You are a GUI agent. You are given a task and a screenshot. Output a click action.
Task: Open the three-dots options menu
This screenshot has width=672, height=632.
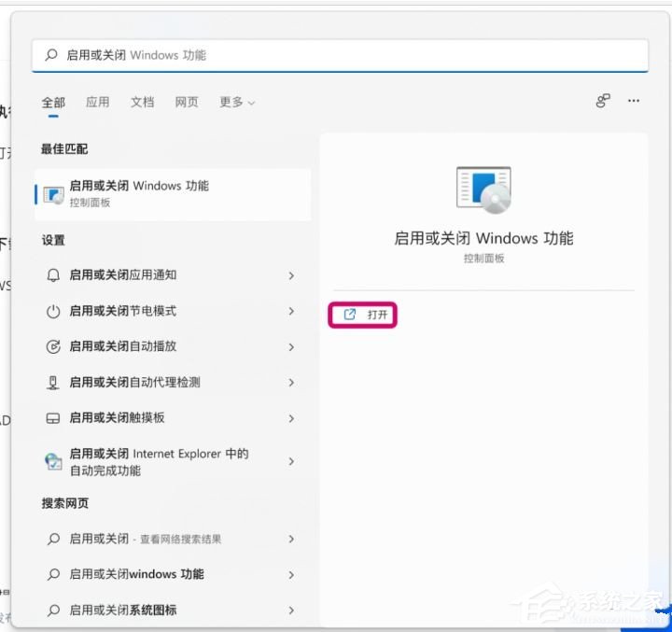tap(634, 101)
